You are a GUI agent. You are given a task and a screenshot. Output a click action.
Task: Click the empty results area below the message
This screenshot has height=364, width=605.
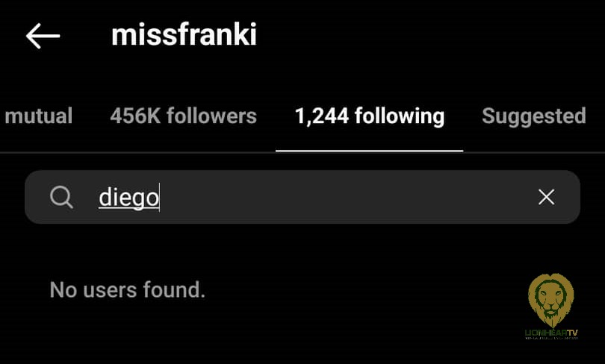coord(270,335)
